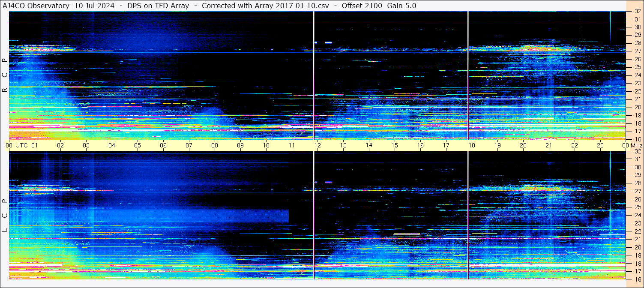Image resolution: width=644 pixels, height=288 pixels.
Task: Click the RCP panel label
Action: [5, 75]
